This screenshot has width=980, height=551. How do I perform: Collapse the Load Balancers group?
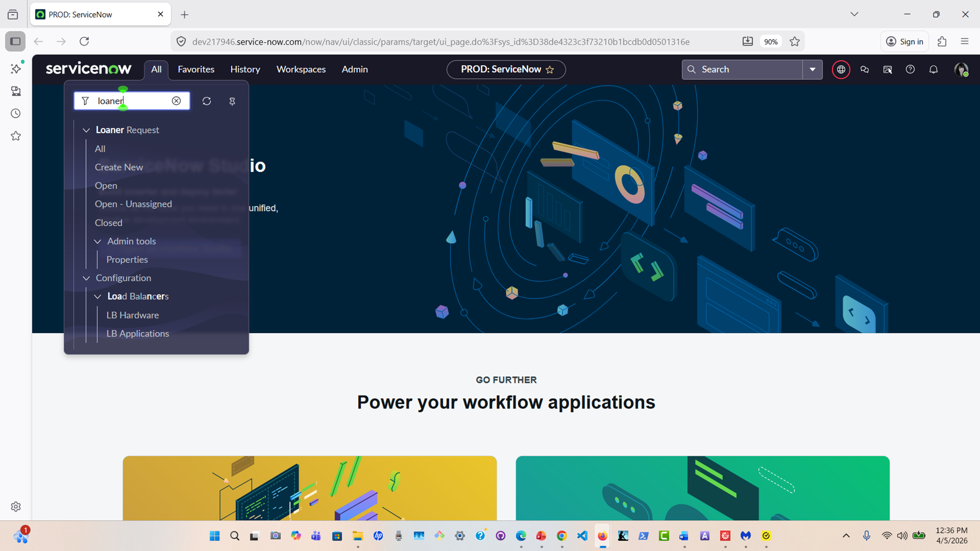[x=98, y=296]
